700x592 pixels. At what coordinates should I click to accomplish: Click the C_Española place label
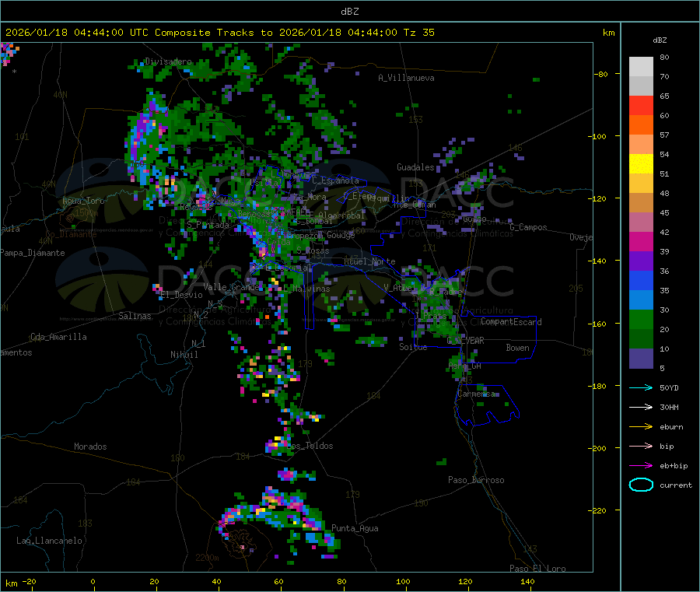pyautogui.click(x=335, y=180)
